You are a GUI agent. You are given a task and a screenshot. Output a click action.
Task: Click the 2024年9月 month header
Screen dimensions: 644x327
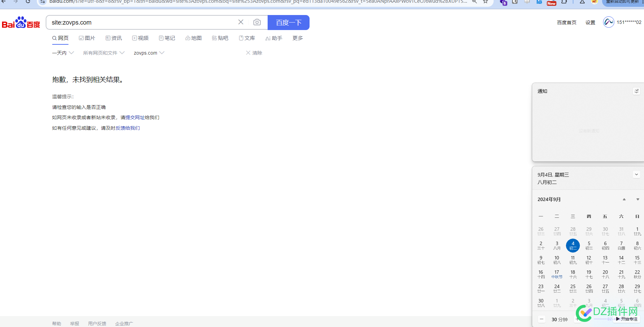click(x=549, y=199)
